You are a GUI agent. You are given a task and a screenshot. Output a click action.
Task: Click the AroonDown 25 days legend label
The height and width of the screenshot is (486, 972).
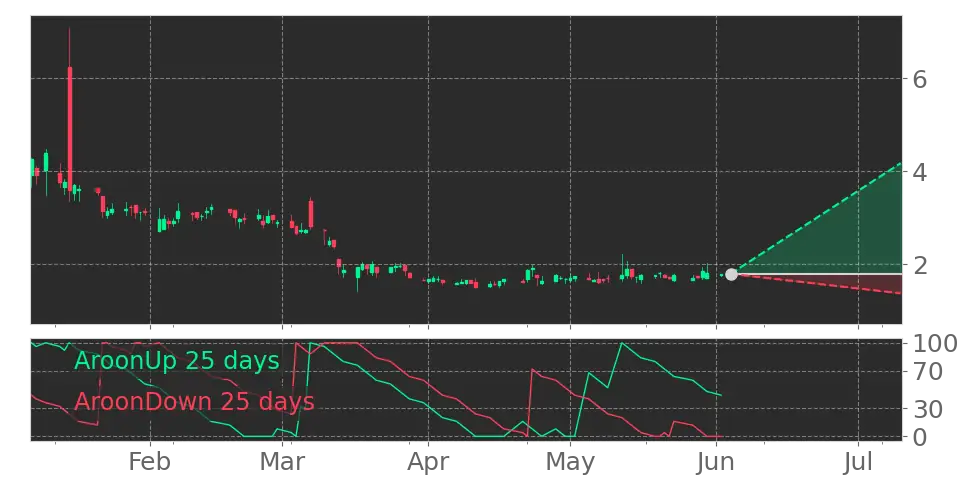point(194,402)
